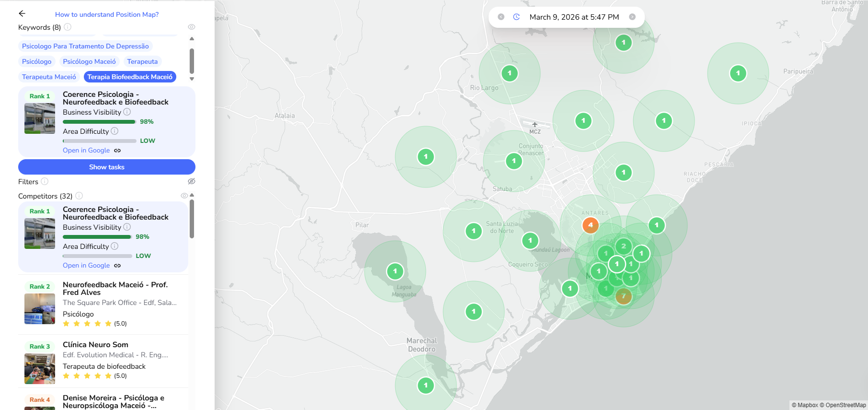This screenshot has width=868, height=410.
Task: Click the competitors list scrollbar
Action: (192, 219)
